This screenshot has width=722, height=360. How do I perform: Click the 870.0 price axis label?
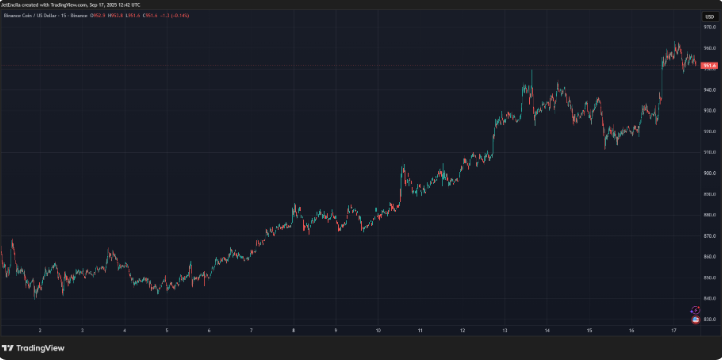[709, 236]
